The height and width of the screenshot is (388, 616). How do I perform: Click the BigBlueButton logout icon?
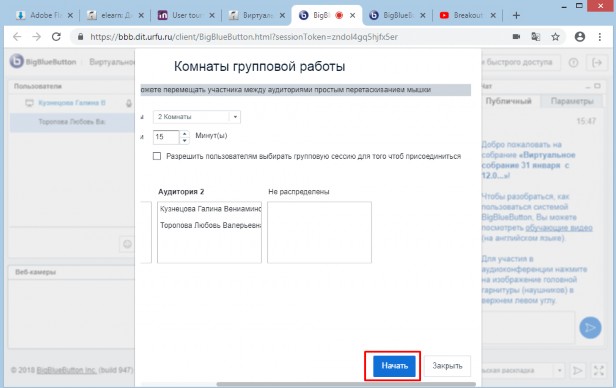pyautogui.click(x=597, y=62)
